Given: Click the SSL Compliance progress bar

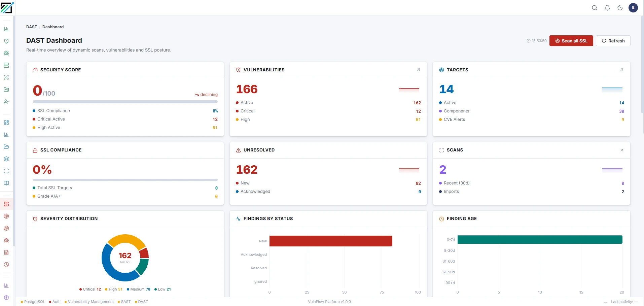Looking at the screenshot, I should (125, 180).
